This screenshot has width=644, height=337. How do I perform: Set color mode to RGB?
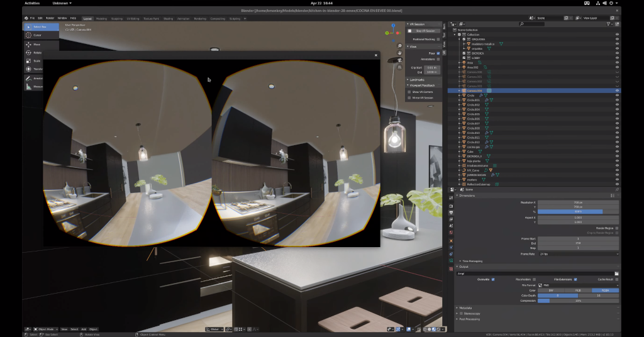click(x=578, y=290)
